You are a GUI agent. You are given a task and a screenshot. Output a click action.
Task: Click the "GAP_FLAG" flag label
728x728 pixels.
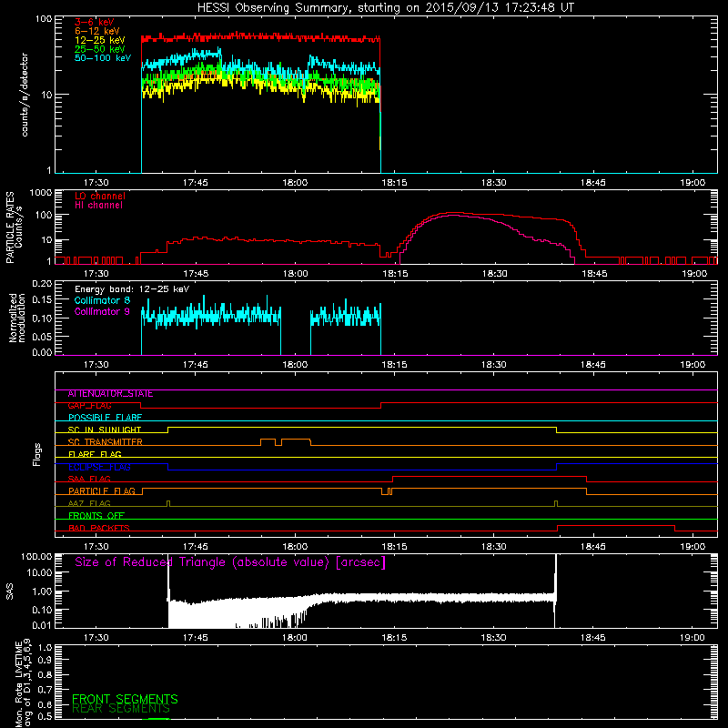[x=89, y=406]
